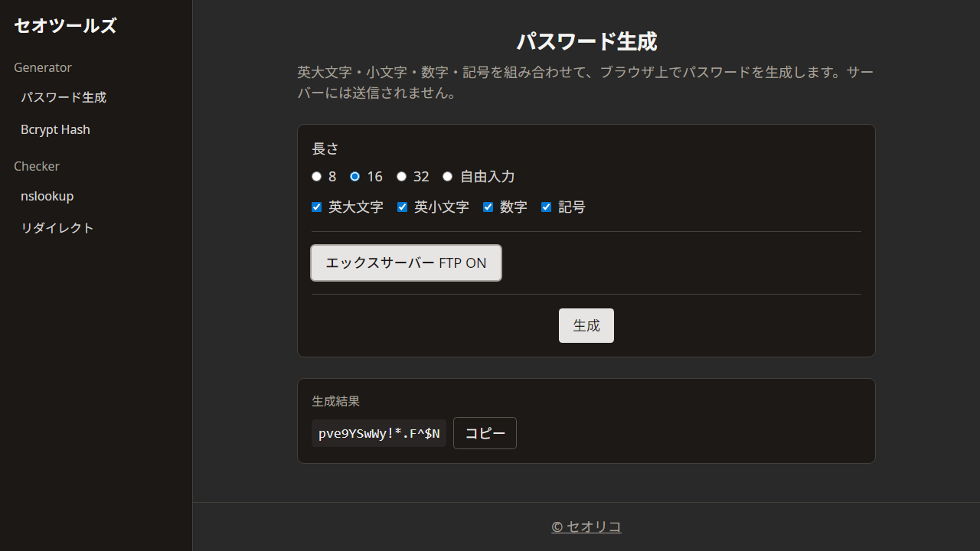The image size is (980, 551).
Task: Select the 8 character length option
Action: click(x=316, y=176)
